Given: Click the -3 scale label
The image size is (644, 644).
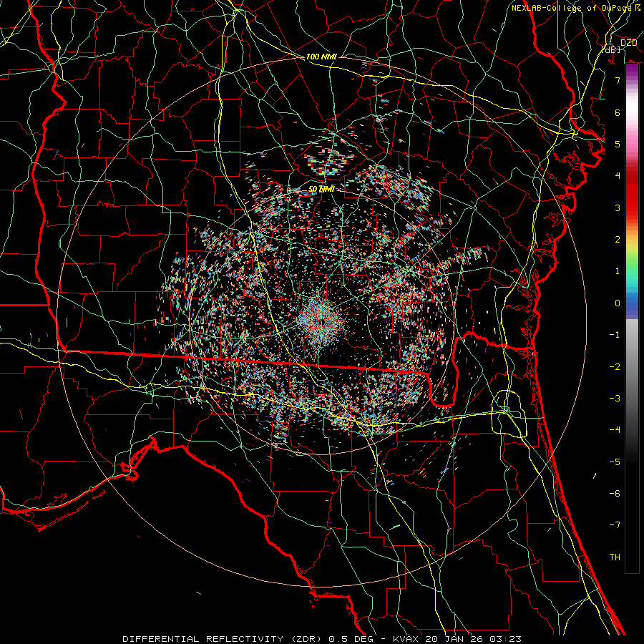Looking at the screenshot, I should pos(615,399).
